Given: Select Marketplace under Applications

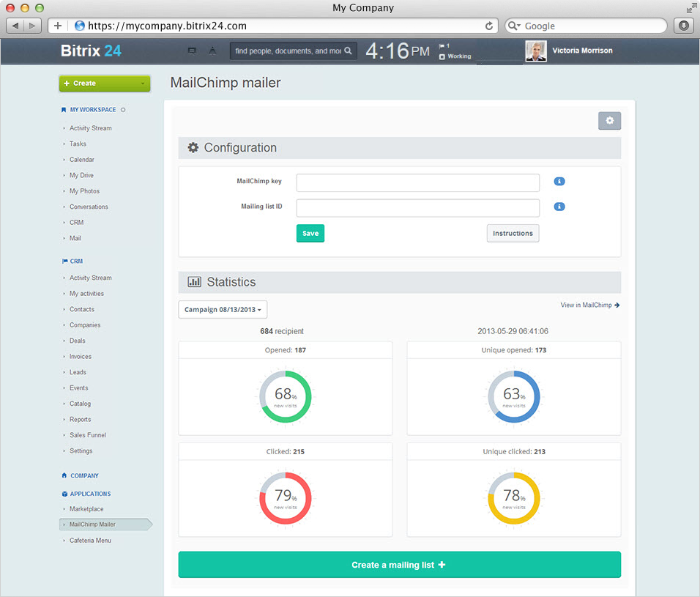Looking at the screenshot, I should (86, 509).
